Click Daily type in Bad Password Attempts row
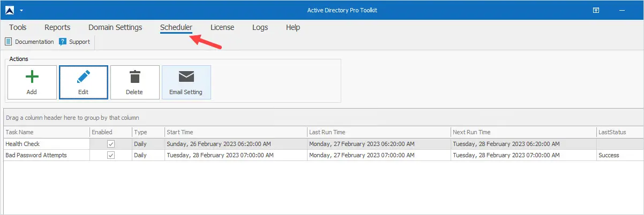This screenshot has height=215, width=644. click(140, 155)
